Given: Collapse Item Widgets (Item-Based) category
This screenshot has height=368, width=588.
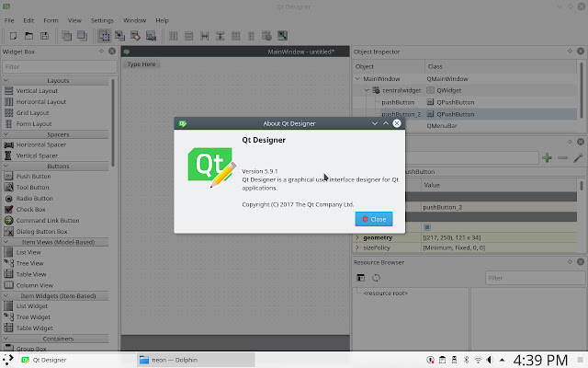Looking at the screenshot, I should pos(6,295).
